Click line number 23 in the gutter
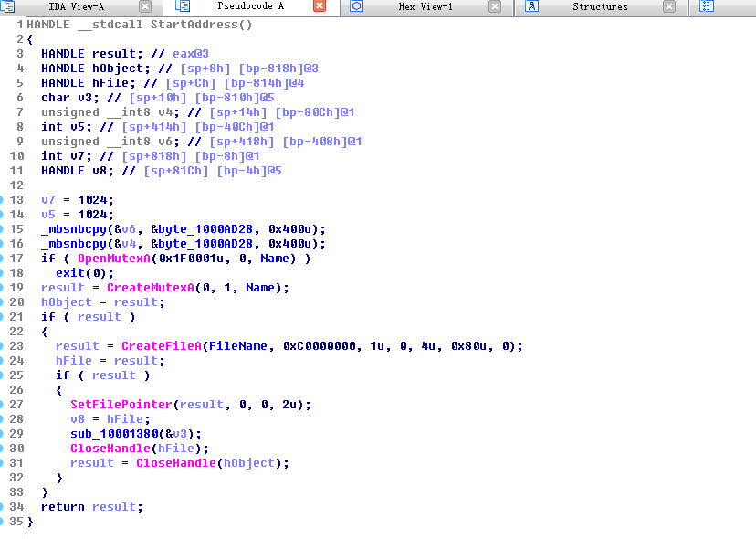This screenshot has height=539, width=756. (x=16, y=346)
